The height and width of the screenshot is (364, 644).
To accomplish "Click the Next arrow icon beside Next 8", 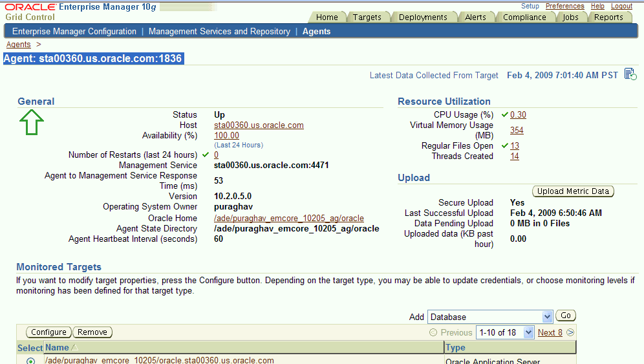I will point(570,332).
